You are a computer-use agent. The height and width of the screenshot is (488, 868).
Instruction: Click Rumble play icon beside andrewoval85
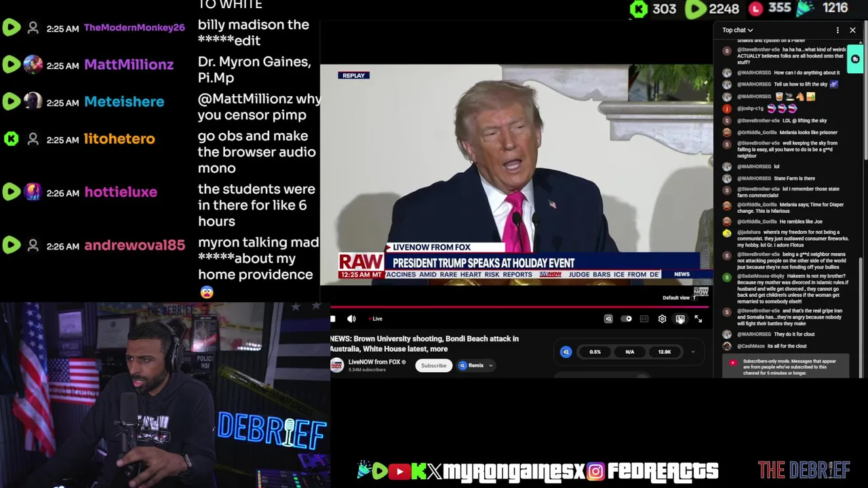pyautogui.click(x=11, y=245)
